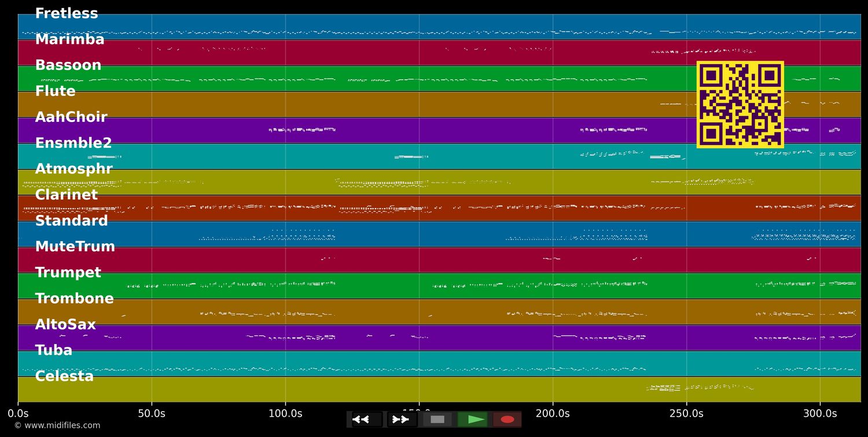Click the 300.0s timeline label
Screen dimensions: 868x437
pos(819,414)
